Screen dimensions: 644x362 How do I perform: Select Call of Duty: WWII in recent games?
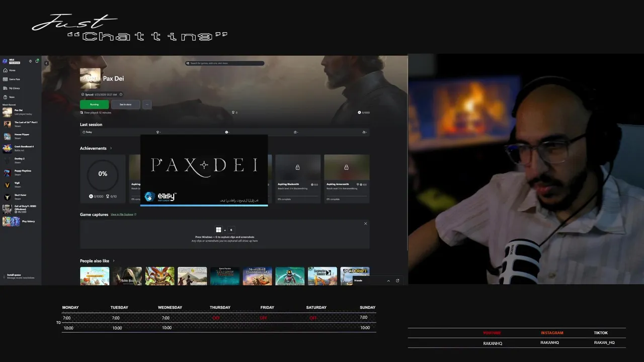coord(20,209)
